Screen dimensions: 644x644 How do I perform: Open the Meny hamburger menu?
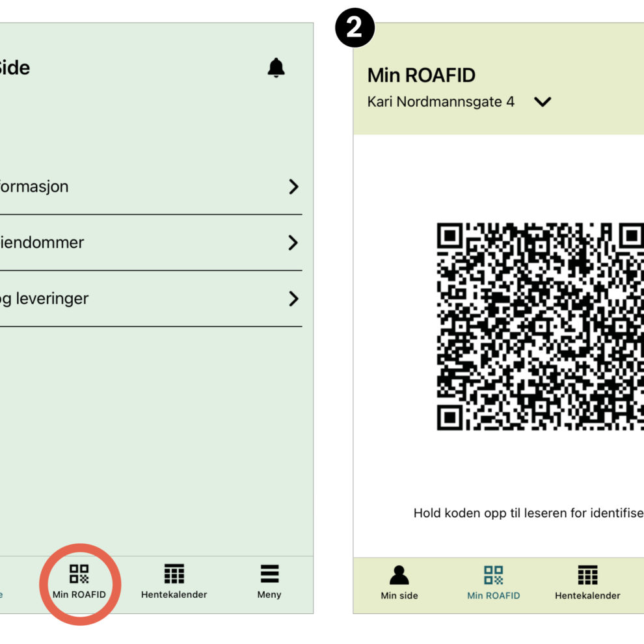pyautogui.click(x=269, y=581)
